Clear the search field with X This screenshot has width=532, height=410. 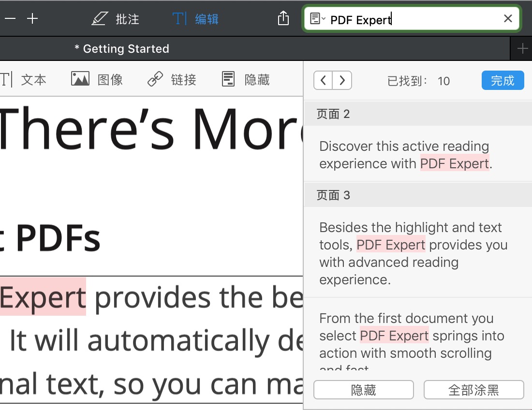coord(508,19)
